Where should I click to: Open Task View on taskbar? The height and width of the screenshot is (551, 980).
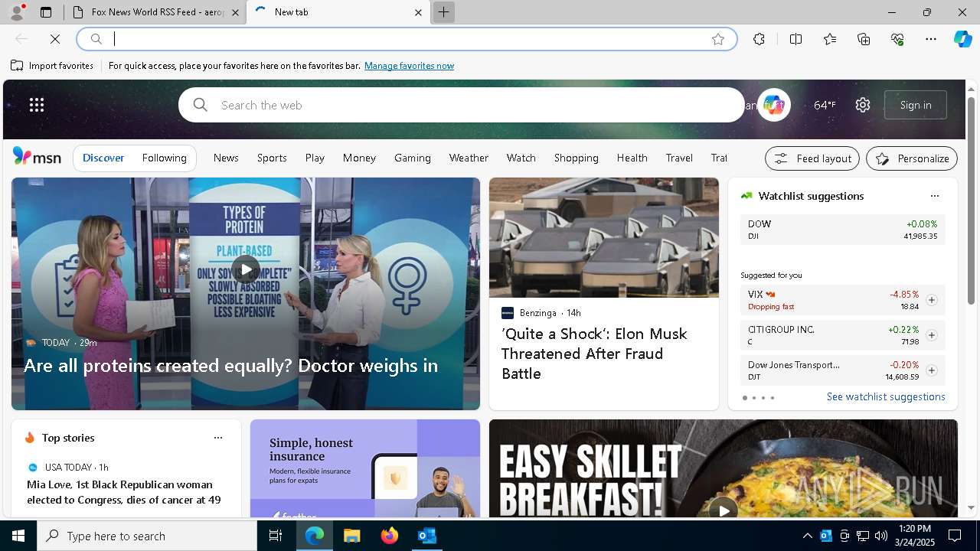coord(276,536)
